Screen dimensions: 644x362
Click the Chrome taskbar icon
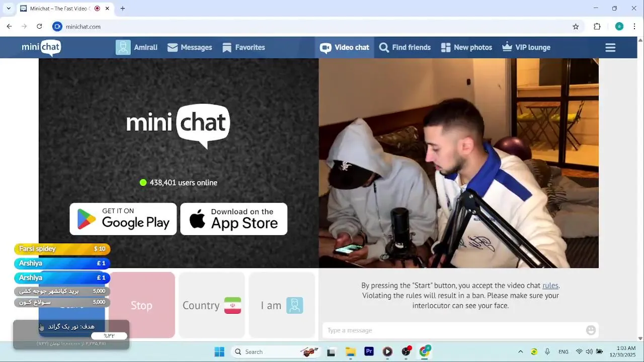pos(425,352)
